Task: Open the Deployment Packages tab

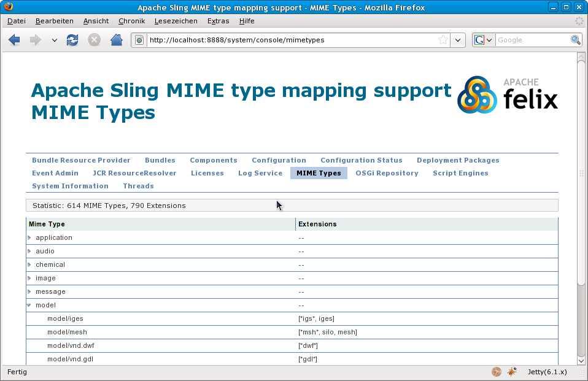Action: pyautogui.click(x=458, y=160)
